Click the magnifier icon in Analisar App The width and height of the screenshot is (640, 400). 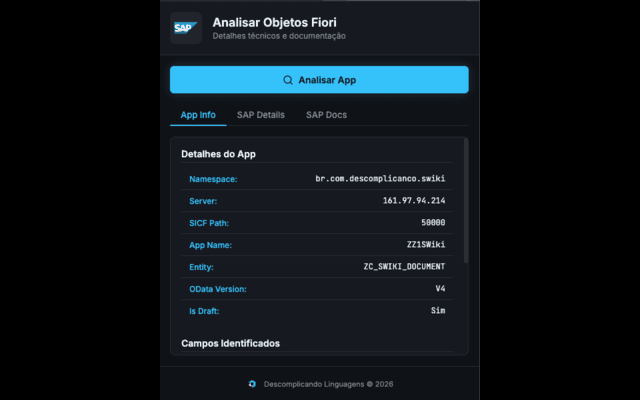tap(288, 80)
